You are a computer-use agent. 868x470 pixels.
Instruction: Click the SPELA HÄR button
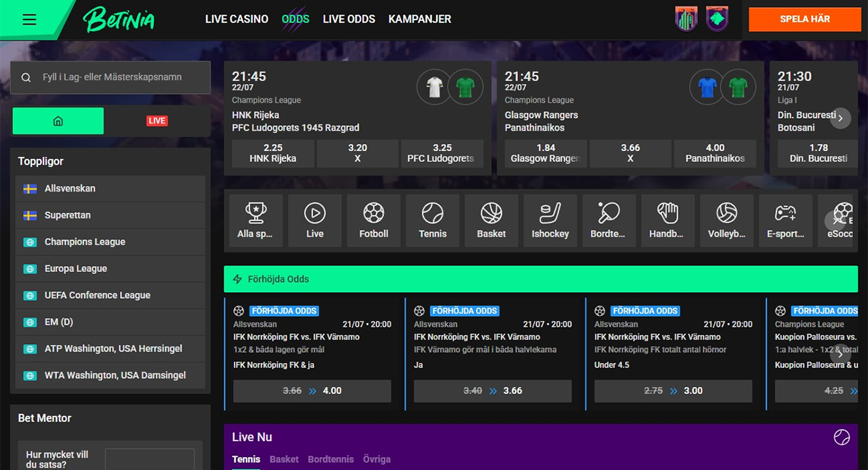805,20
